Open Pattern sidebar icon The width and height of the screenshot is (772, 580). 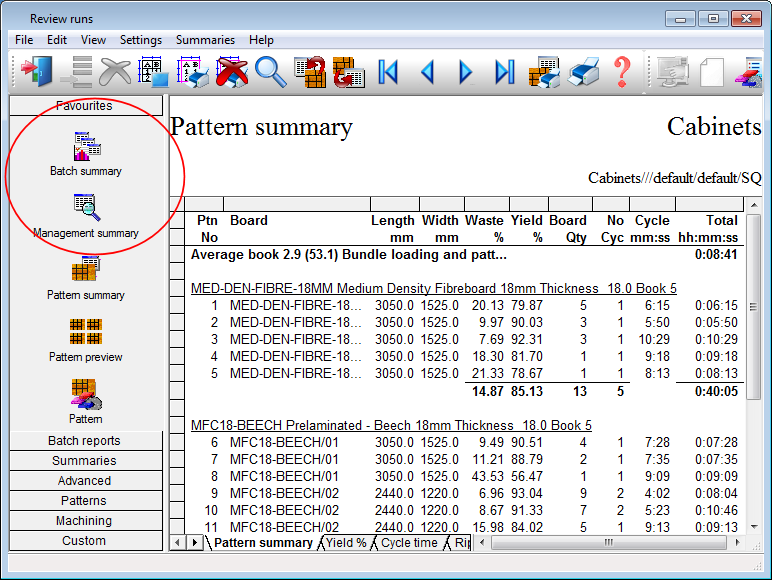(86, 402)
